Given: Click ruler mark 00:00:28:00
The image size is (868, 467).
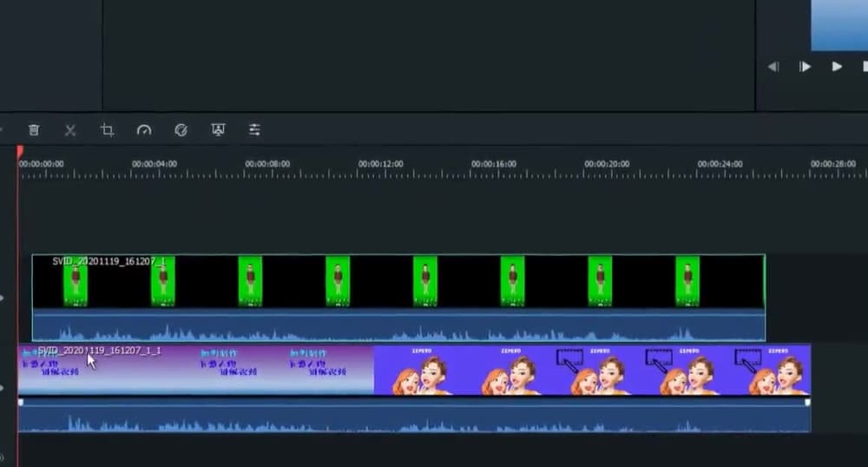Looking at the screenshot, I should 833,164.
